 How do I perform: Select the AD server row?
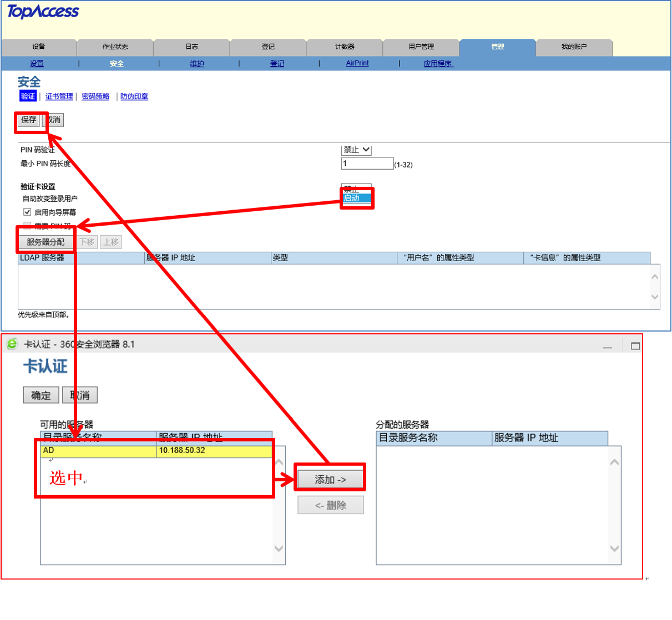(x=155, y=451)
